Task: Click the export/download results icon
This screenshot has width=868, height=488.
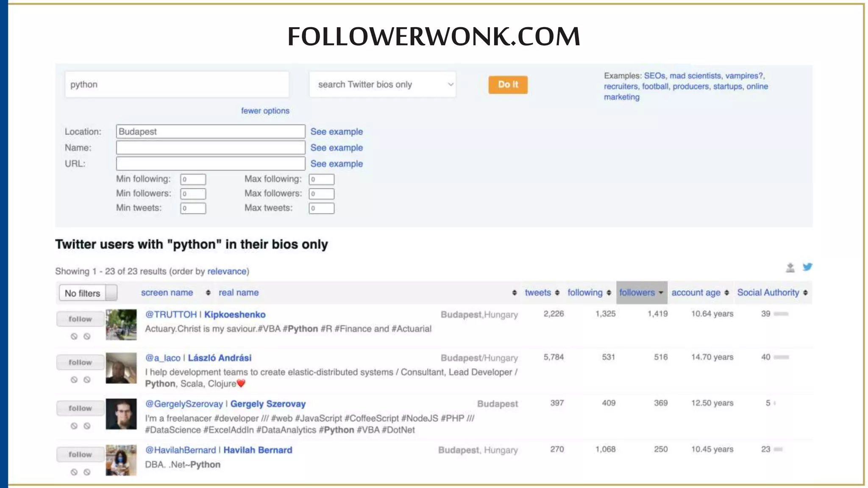Action: point(790,267)
